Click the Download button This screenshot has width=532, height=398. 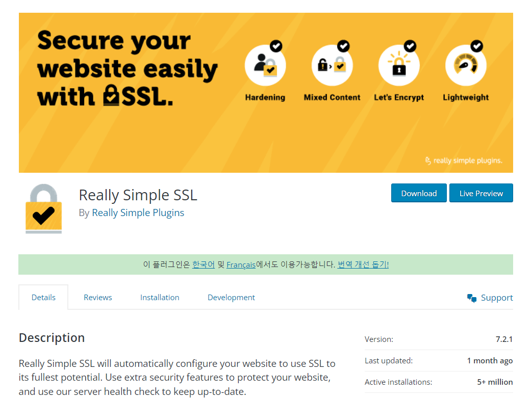pyautogui.click(x=419, y=193)
